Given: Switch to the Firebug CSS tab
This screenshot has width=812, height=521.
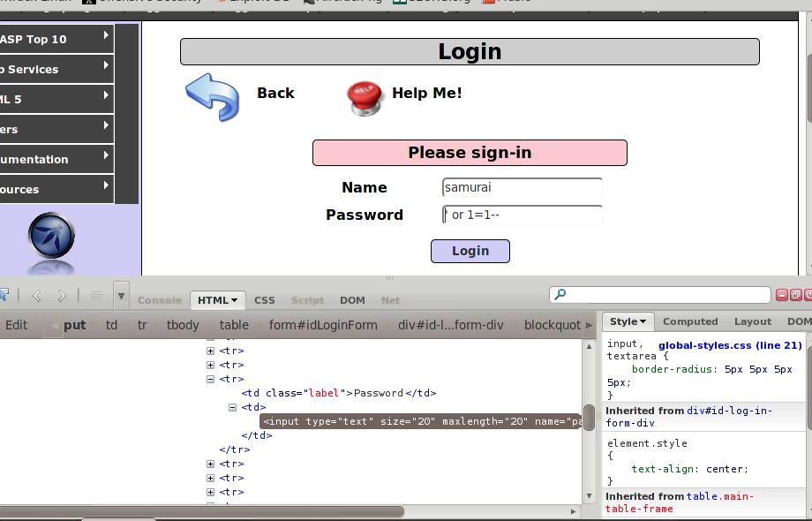Looking at the screenshot, I should 265,300.
